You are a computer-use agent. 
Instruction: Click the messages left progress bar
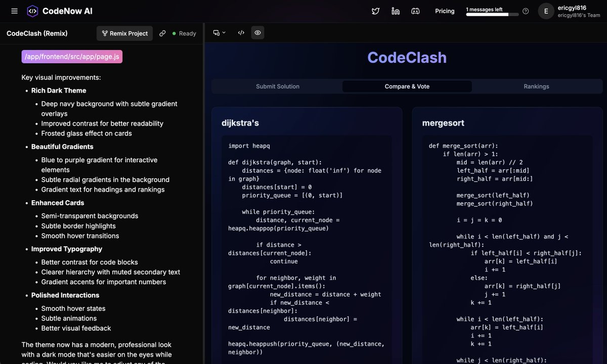click(492, 15)
